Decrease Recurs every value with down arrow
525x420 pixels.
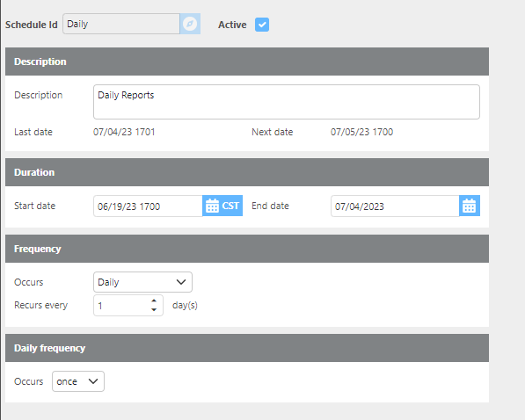coord(154,309)
